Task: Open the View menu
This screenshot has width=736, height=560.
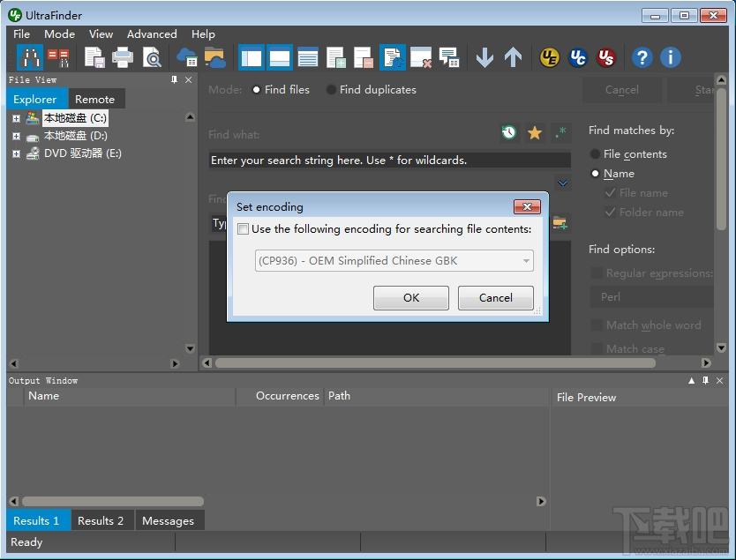Action: click(x=101, y=34)
